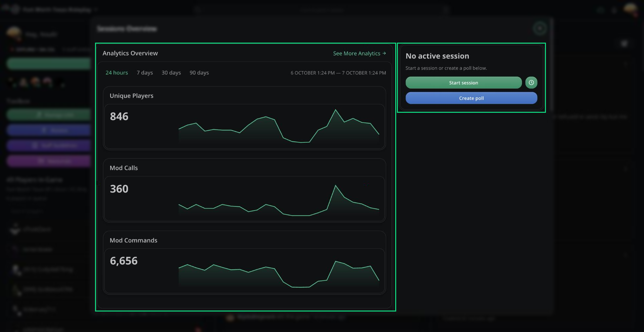Open the See More Analytics link
Viewport: 644px width, 332px height.
tap(359, 53)
